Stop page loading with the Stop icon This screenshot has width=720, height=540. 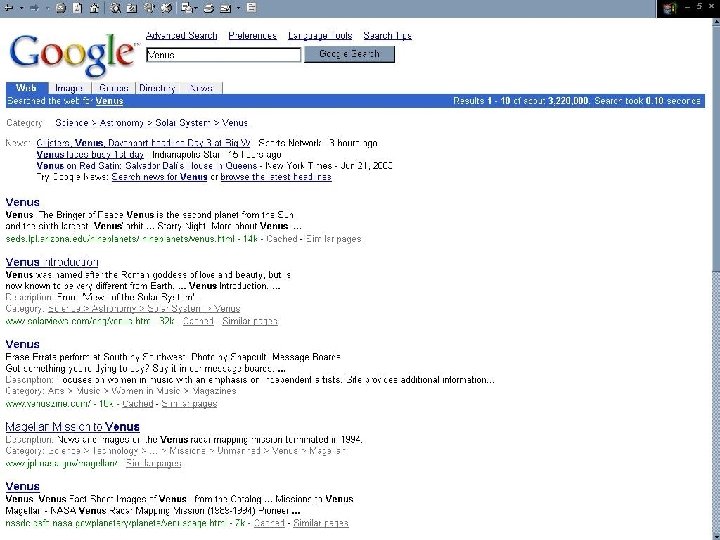pos(61,7)
